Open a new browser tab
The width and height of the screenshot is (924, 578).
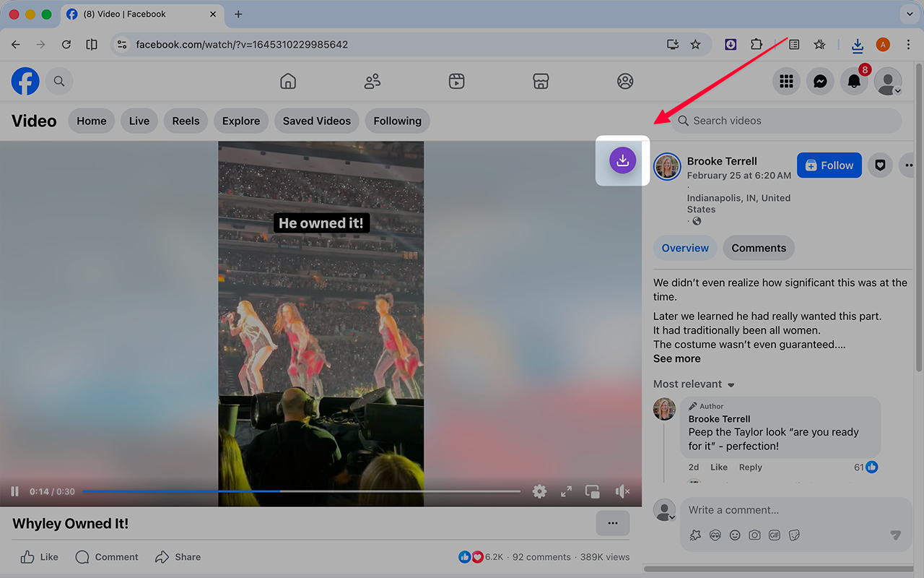coord(238,14)
